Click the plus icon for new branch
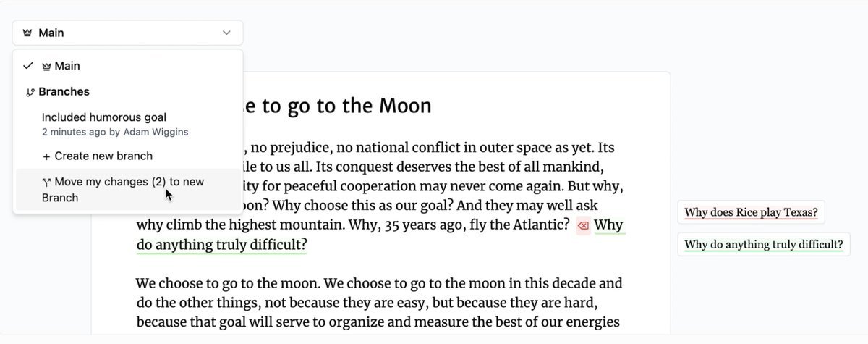Viewport: 868px width, 344px height. click(46, 156)
